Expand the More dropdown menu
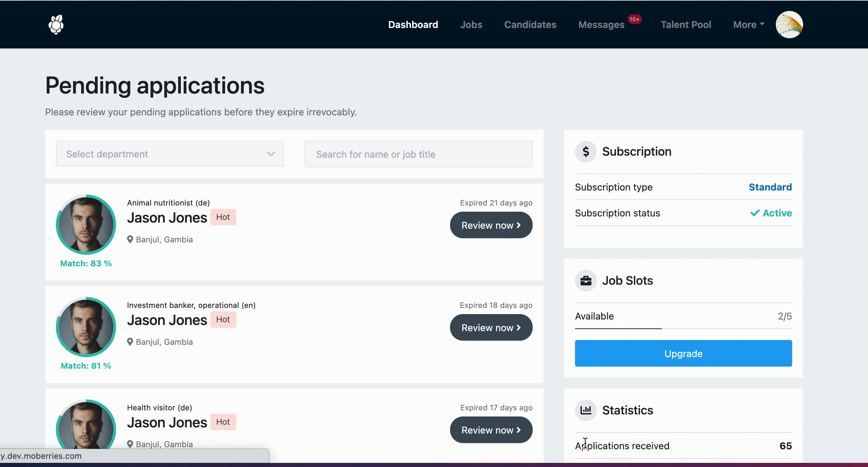Viewport: 868px width, 467px height. [x=748, y=25]
